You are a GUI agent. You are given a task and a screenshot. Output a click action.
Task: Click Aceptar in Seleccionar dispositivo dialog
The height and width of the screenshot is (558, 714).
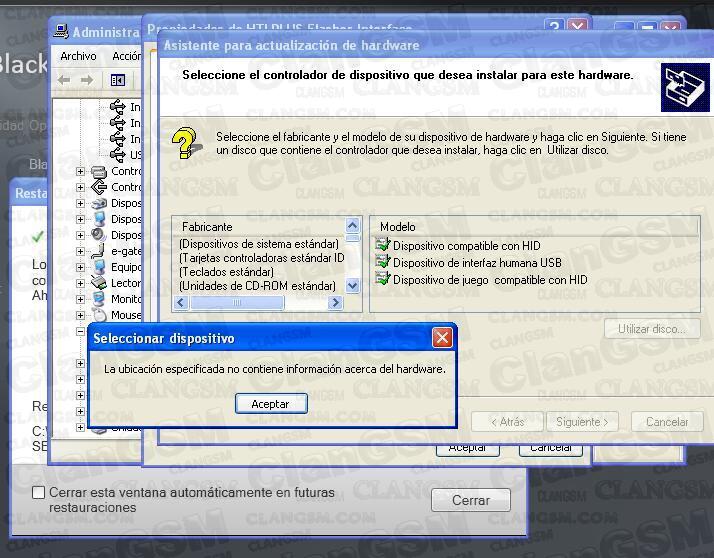pos(271,404)
